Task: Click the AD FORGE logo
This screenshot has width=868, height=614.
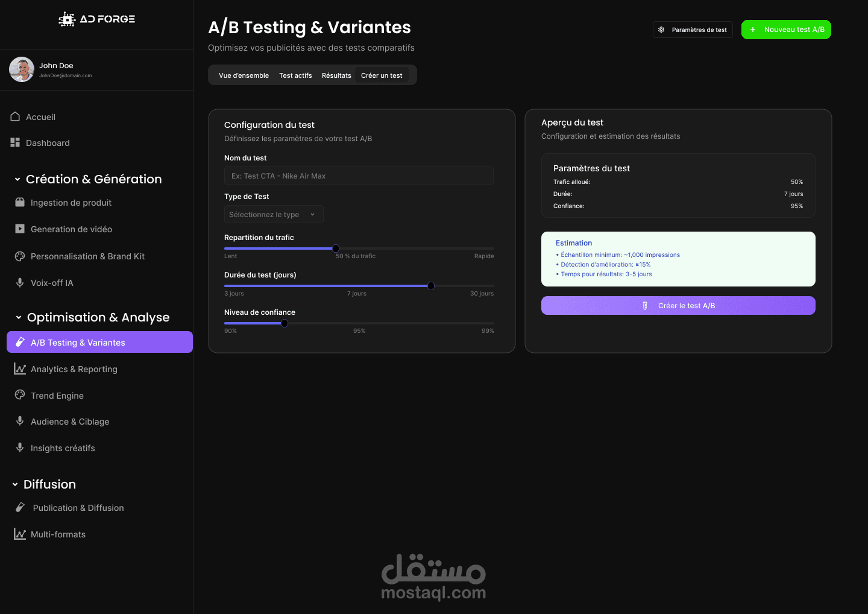Action: tap(97, 19)
